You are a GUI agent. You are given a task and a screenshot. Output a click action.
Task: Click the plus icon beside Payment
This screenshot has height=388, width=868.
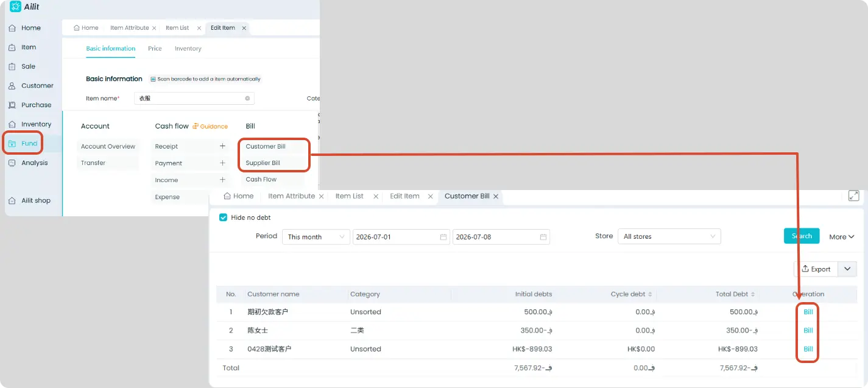(222, 163)
